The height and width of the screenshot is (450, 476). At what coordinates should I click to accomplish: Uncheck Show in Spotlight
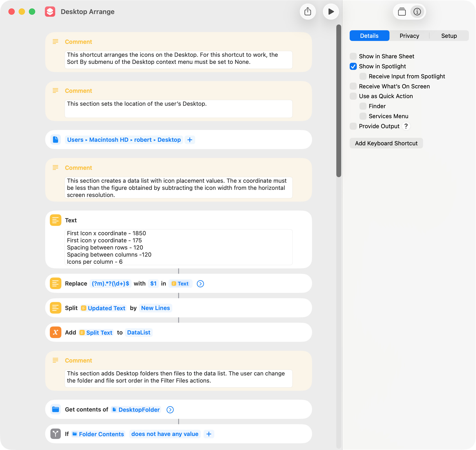tap(353, 67)
